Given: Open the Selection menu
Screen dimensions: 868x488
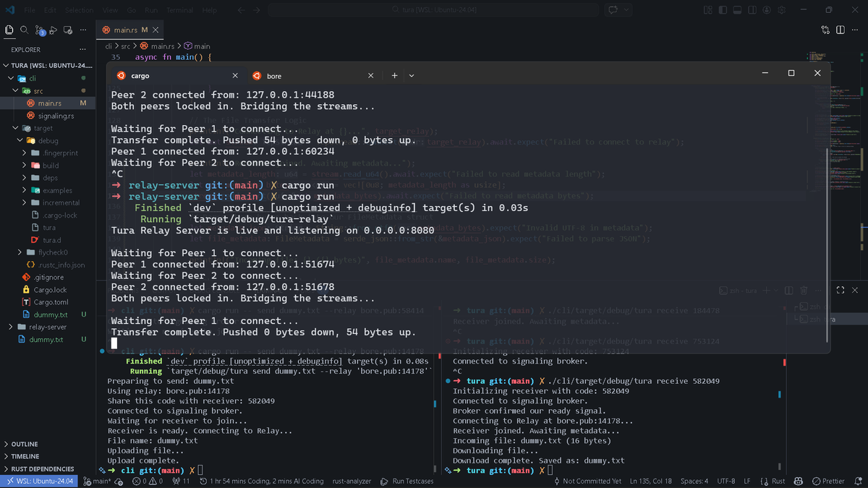Looking at the screenshot, I should coord(79,10).
